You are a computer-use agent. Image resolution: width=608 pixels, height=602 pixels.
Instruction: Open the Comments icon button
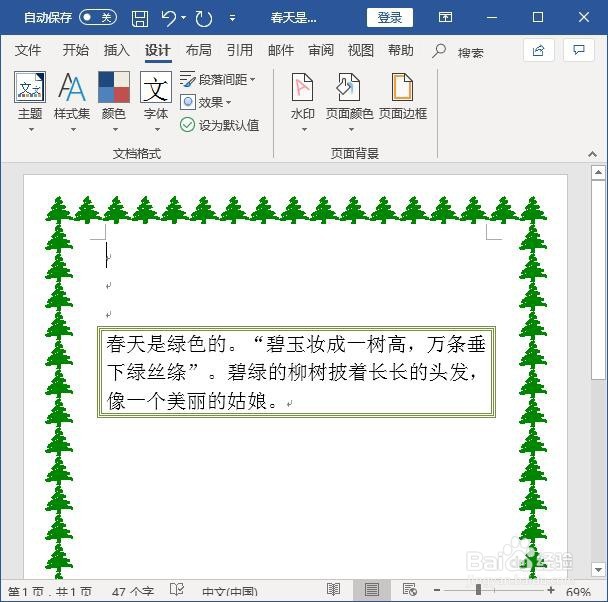pyautogui.click(x=579, y=50)
